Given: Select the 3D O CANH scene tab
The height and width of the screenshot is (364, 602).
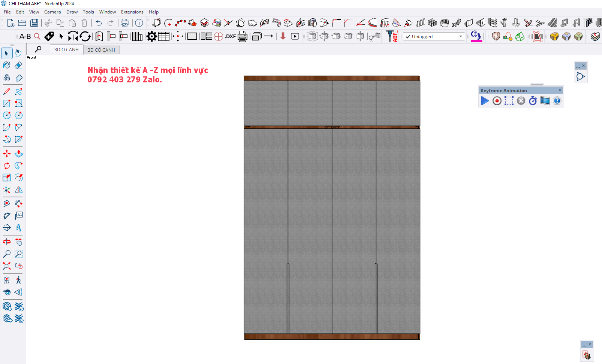Looking at the screenshot, I should click(x=66, y=50).
